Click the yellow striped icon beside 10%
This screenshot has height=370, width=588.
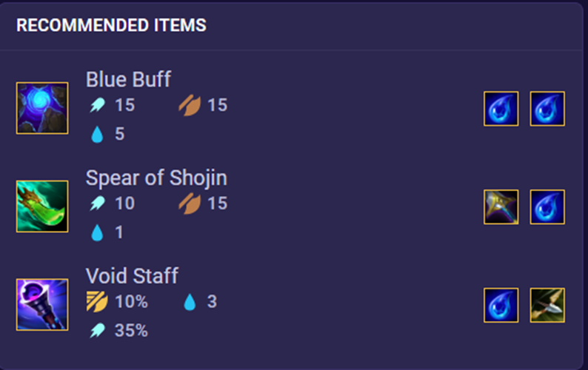click(x=97, y=302)
